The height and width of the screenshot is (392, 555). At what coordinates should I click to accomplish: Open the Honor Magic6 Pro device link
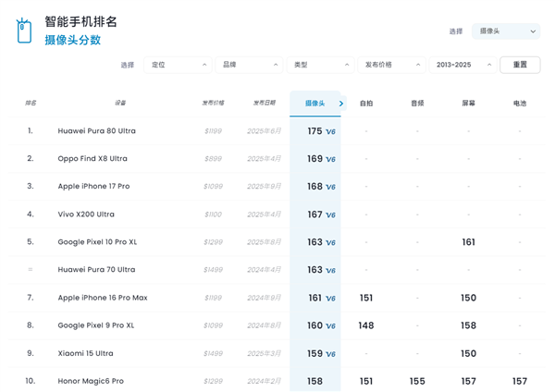click(x=91, y=381)
